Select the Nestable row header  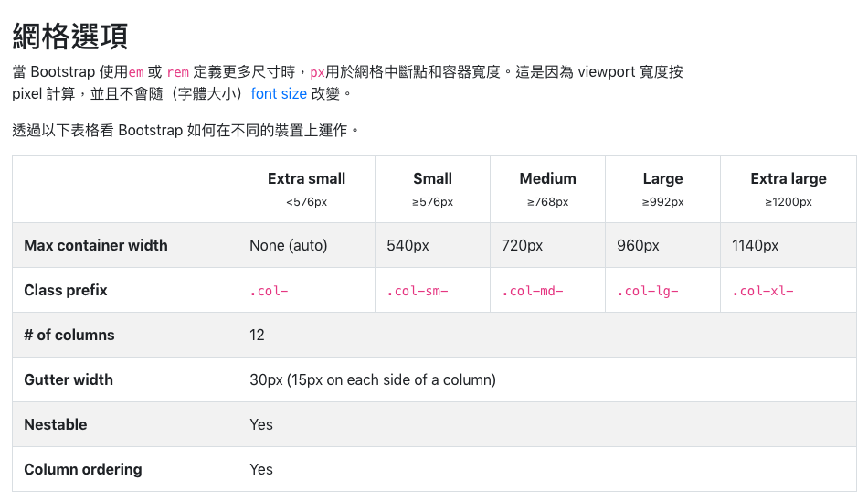[56, 424]
